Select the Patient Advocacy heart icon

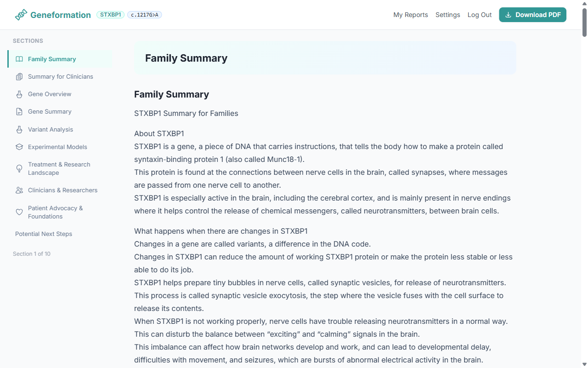click(x=19, y=212)
